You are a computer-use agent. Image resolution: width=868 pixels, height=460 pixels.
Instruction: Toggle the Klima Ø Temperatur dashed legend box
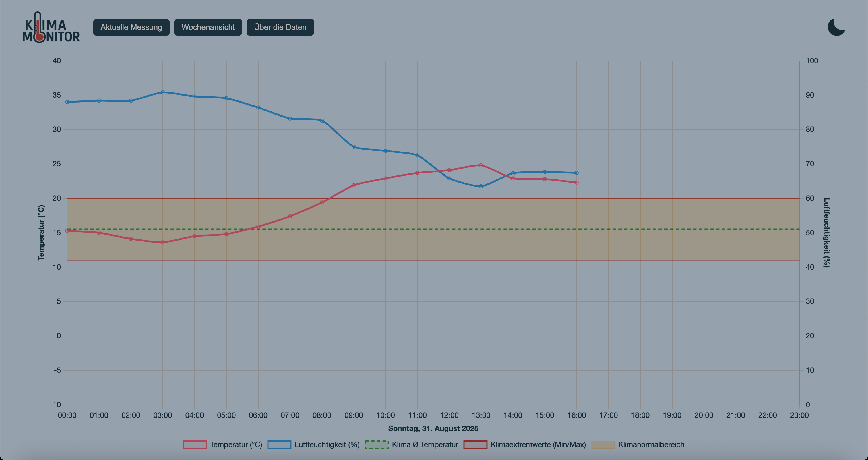(377, 444)
